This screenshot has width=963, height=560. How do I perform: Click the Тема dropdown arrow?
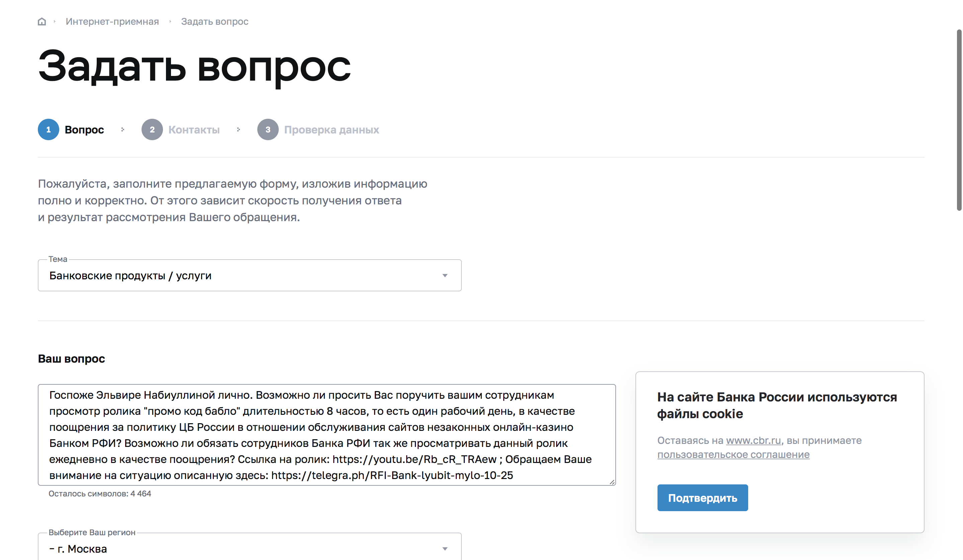[445, 275]
